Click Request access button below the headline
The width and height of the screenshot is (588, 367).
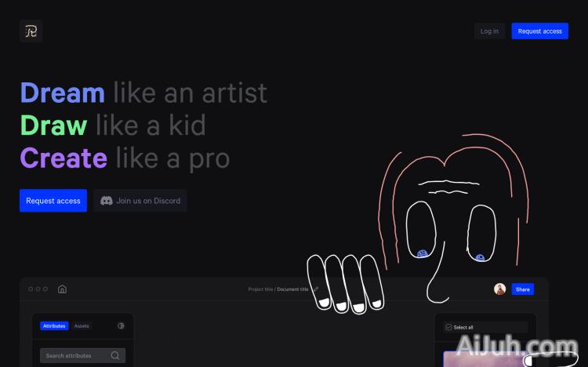(53, 201)
